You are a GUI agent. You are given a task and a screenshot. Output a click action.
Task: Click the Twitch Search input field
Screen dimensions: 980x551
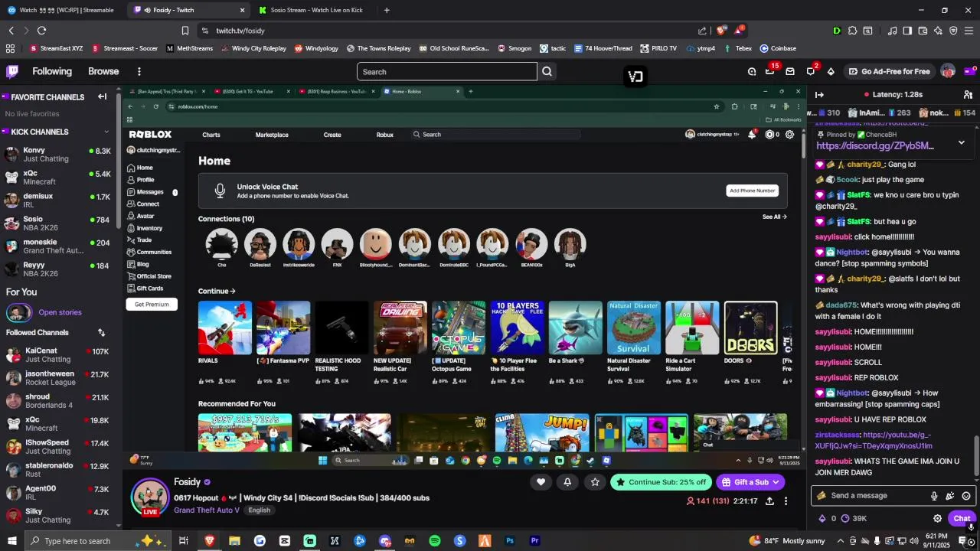447,72
